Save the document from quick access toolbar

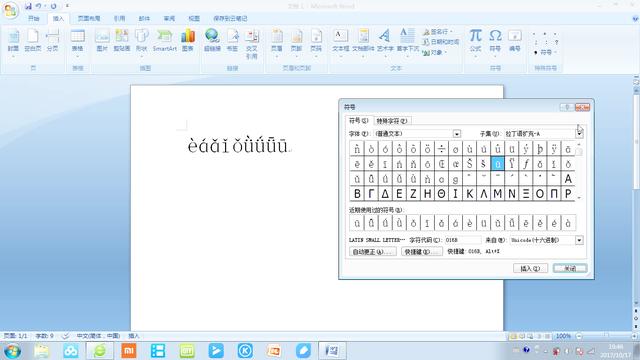click(x=28, y=6)
